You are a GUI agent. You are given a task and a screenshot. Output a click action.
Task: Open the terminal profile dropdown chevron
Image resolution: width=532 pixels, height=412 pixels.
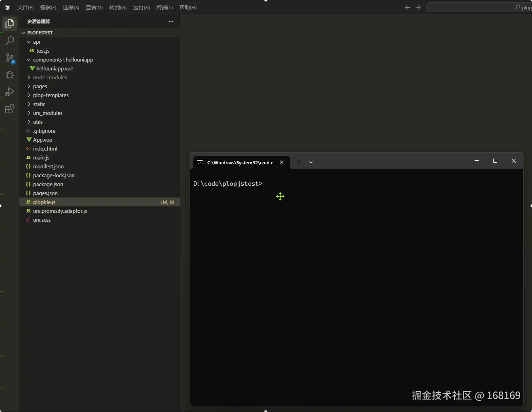[310, 162]
